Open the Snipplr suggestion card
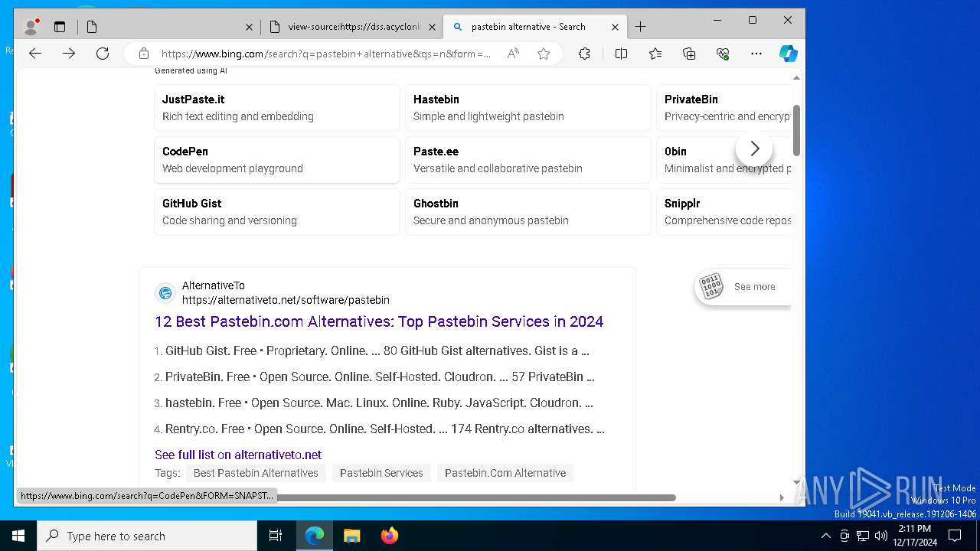 tap(724, 212)
